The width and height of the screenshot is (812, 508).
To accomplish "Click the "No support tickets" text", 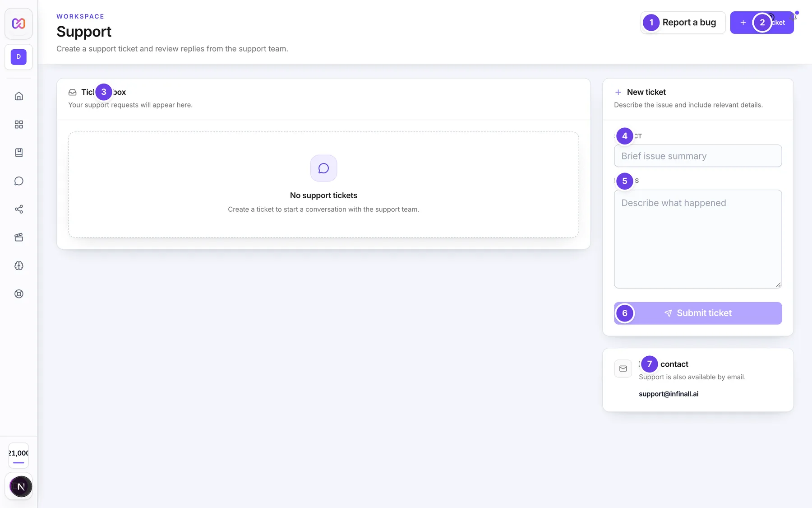I will point(323,196).
